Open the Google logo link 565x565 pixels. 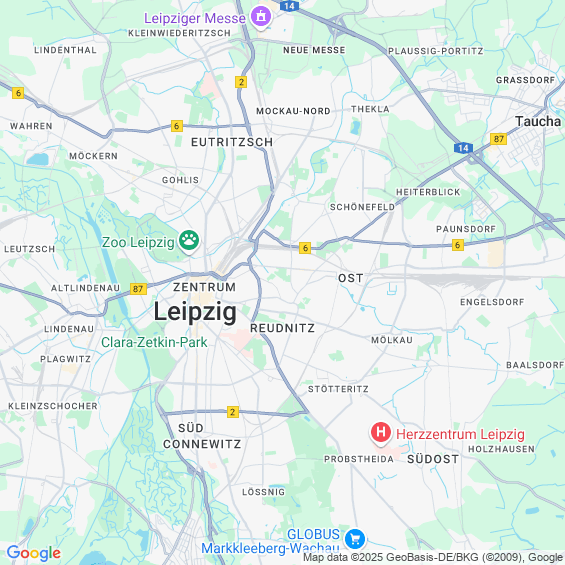(34, 553)
